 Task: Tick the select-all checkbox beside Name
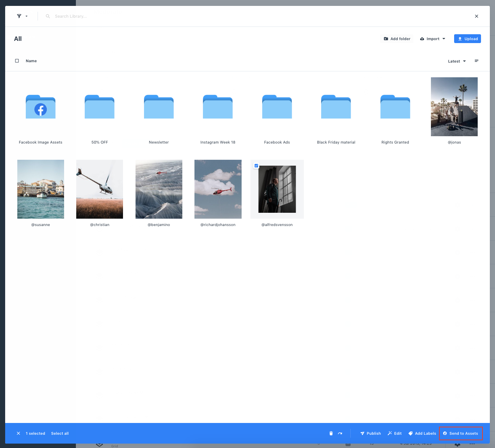(17, 61)
